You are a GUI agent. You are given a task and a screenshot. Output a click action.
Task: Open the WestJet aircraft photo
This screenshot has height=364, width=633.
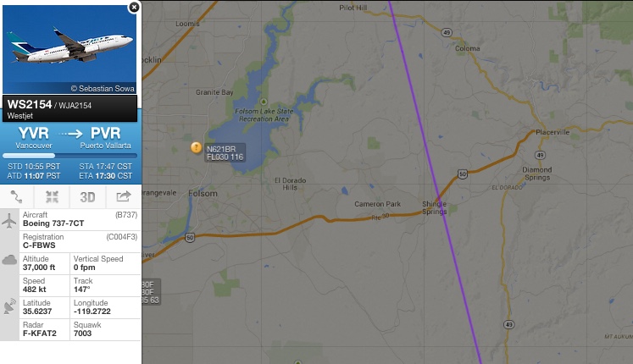pos(69,50)
